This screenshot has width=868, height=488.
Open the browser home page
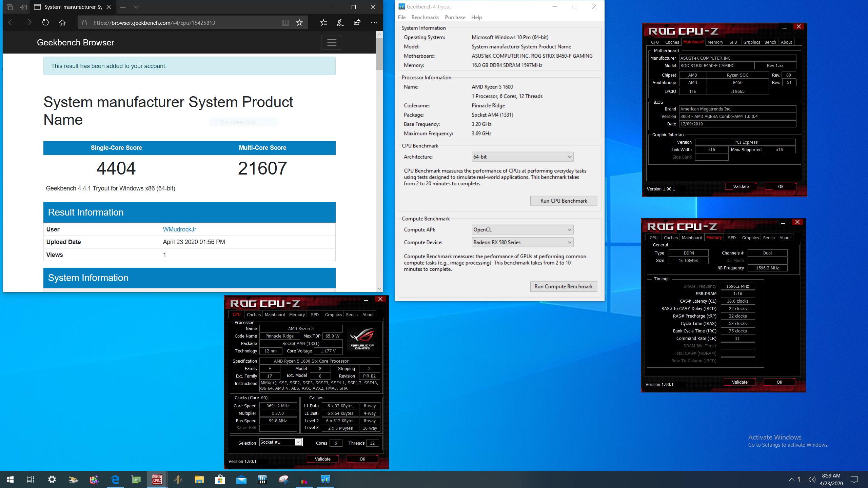tap(62, 23)
